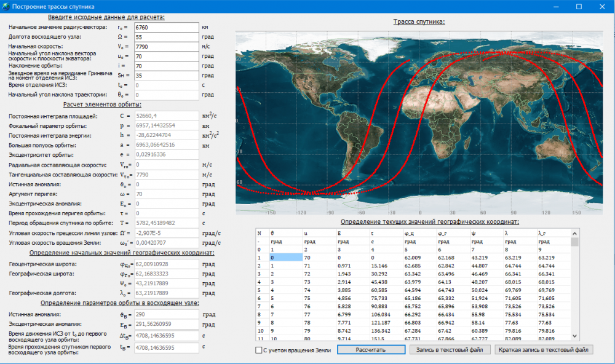Select the initial velocity V₀ input field

(x=166, y=47)
